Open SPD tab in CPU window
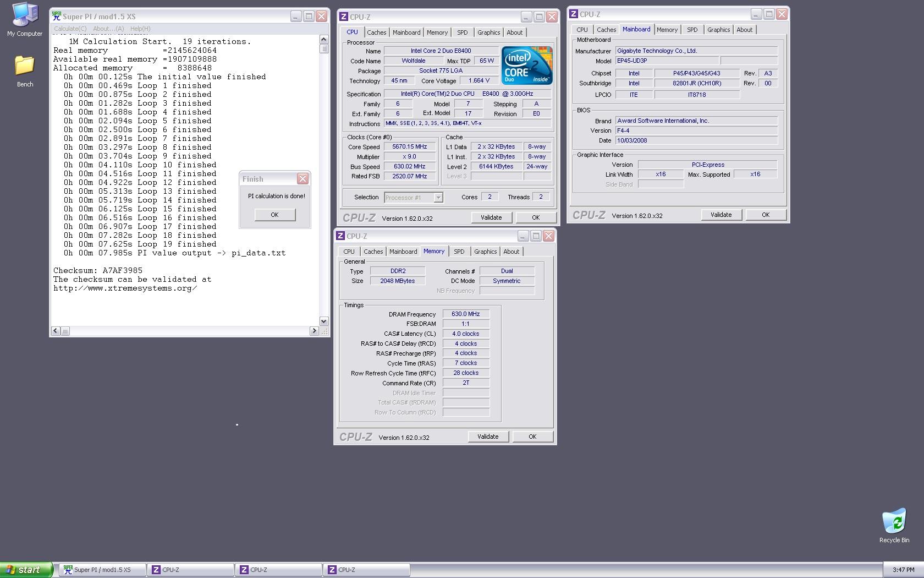924x578 pixels. [463, 32]
